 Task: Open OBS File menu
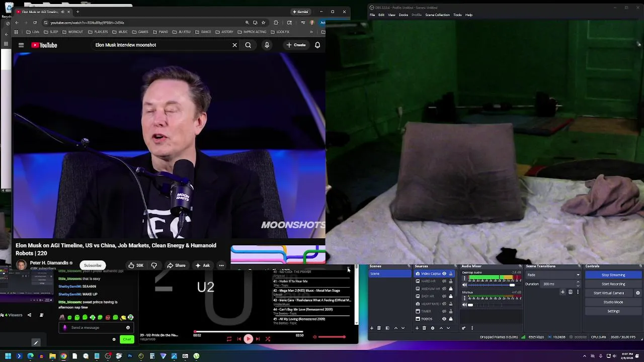coord(372,15)
